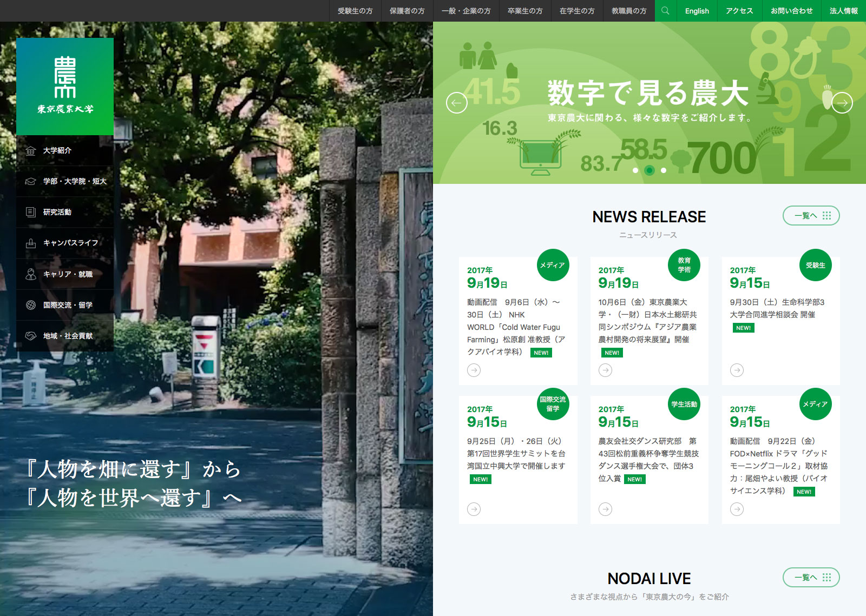Switch to English language site

[697, 11]
